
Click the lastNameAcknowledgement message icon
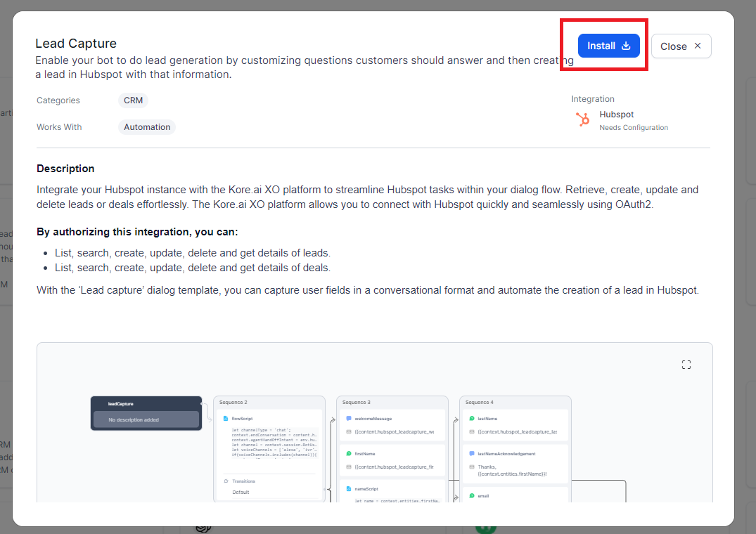click(472, 454)
